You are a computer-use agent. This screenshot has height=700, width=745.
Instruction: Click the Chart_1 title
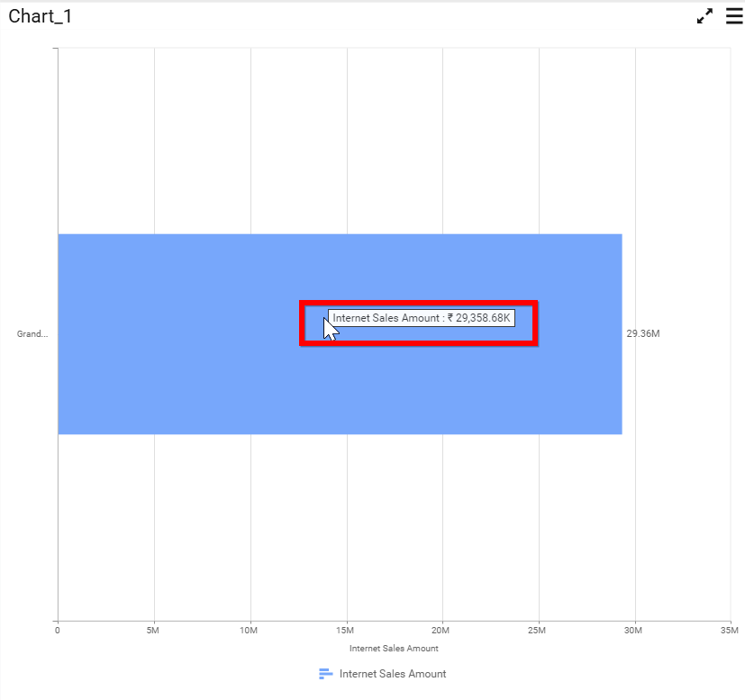point(40,16)
